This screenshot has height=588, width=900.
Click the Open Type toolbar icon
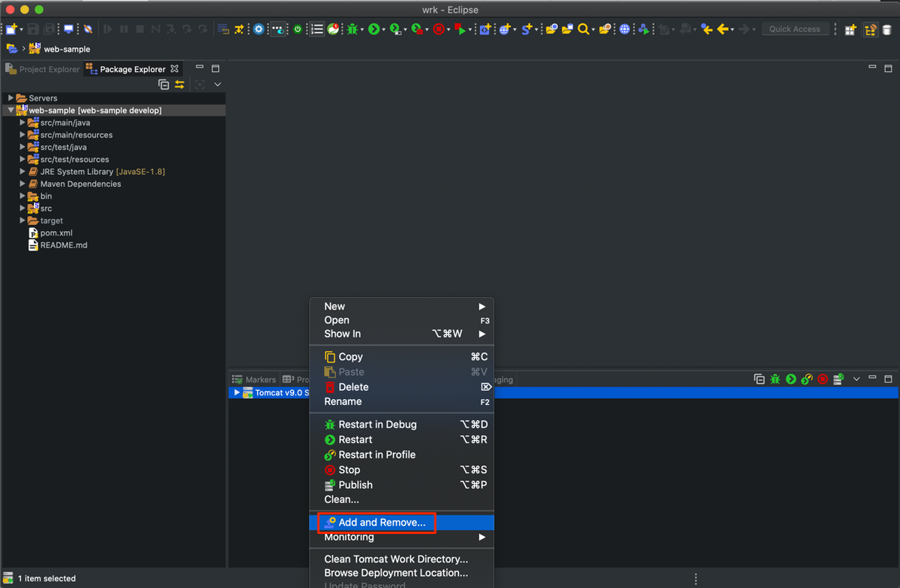click(x=551, y=29)
